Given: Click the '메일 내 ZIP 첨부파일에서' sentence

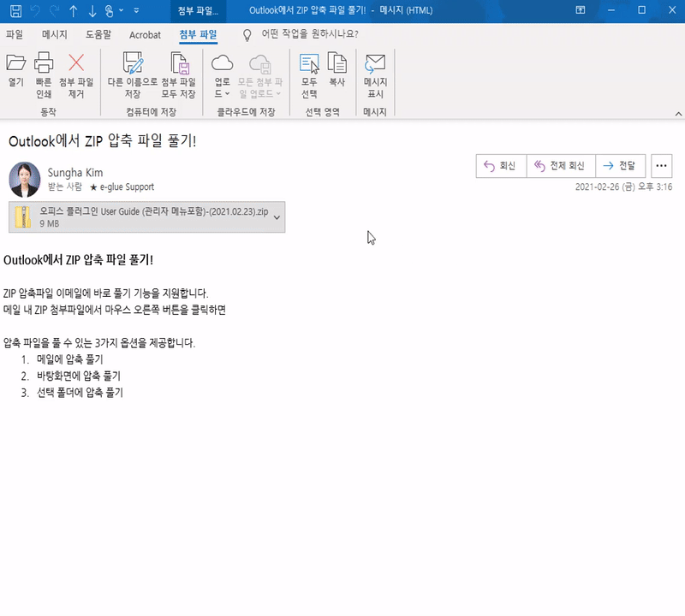Looking at the screenshot, I should (x=115, y=310).
